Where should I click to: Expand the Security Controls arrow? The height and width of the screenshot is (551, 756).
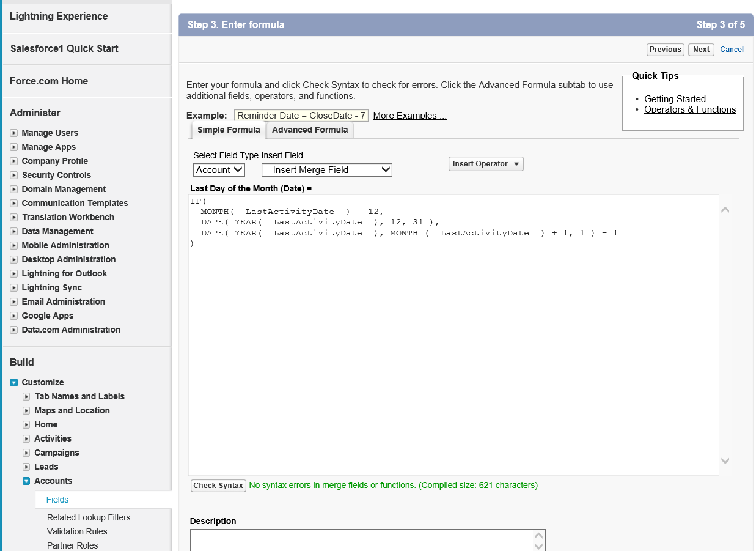14,175
